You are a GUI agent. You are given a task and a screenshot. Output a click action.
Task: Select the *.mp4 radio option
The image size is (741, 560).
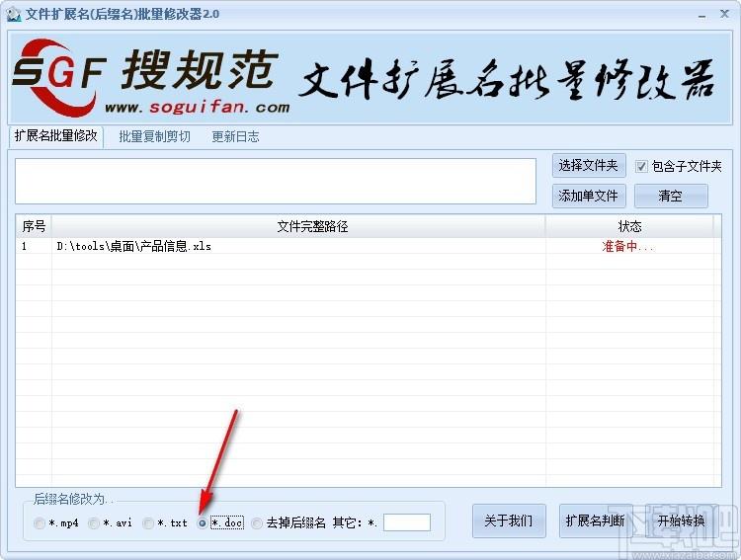click(40, 523)
